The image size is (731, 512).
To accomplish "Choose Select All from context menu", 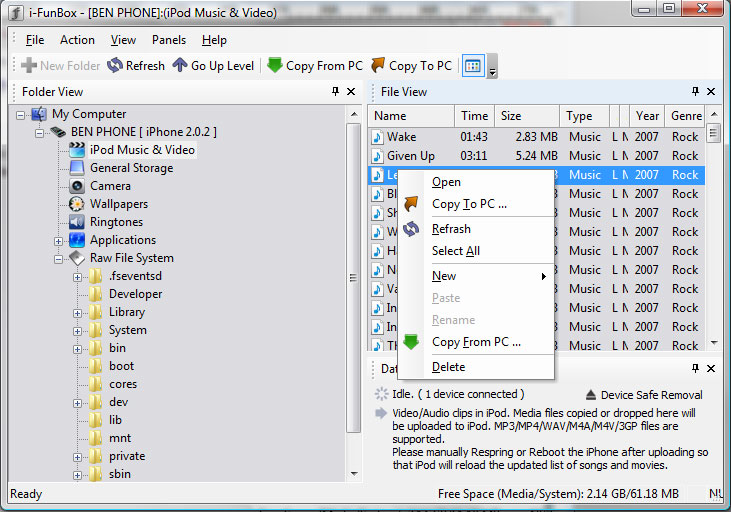I will pyautogui.click(x=455, y=251).
